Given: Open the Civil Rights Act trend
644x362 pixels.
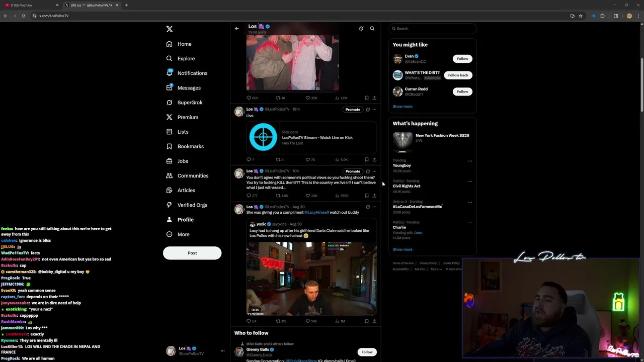Looking at the screenshot, I should coord(407,186).
